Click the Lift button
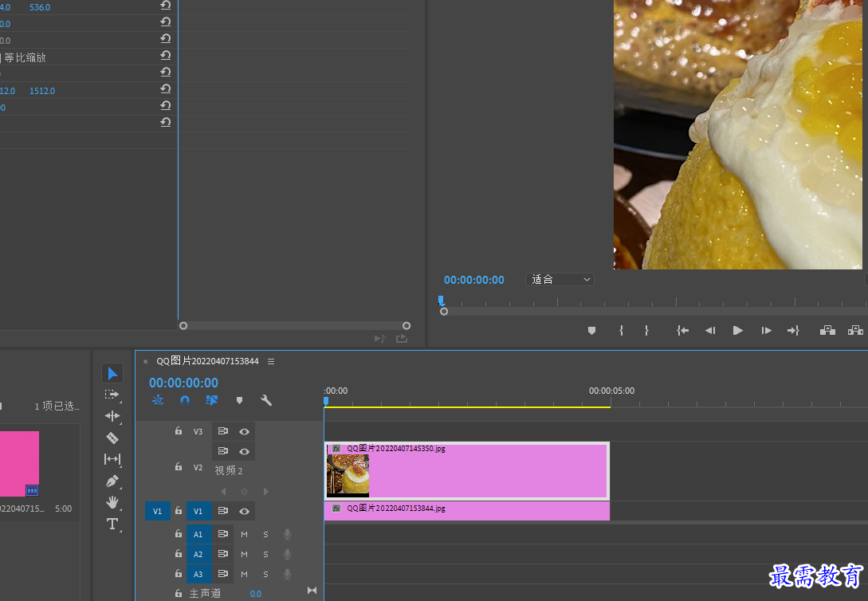This screenshot has width=868, height=601. [827, 330]
